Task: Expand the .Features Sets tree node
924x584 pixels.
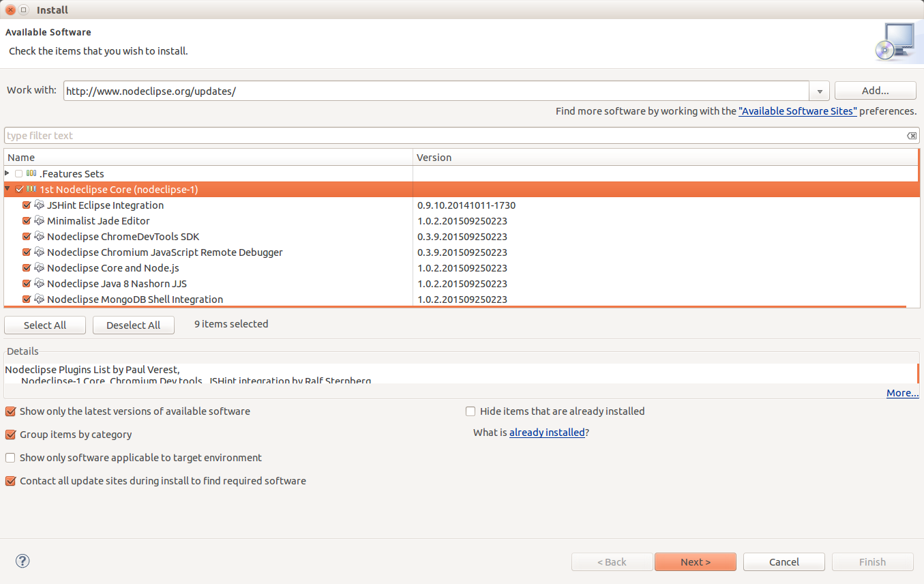Action: tap(7, 173)
